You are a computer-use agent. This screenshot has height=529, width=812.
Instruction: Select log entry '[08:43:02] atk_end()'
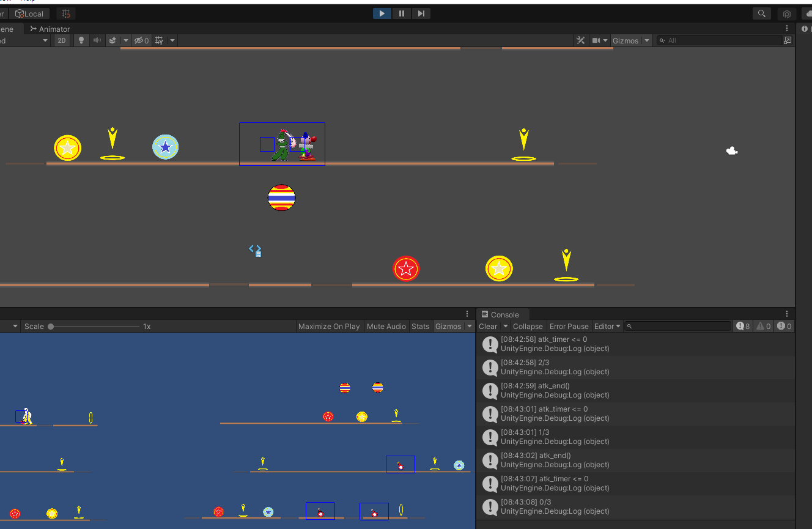(635, 461)
